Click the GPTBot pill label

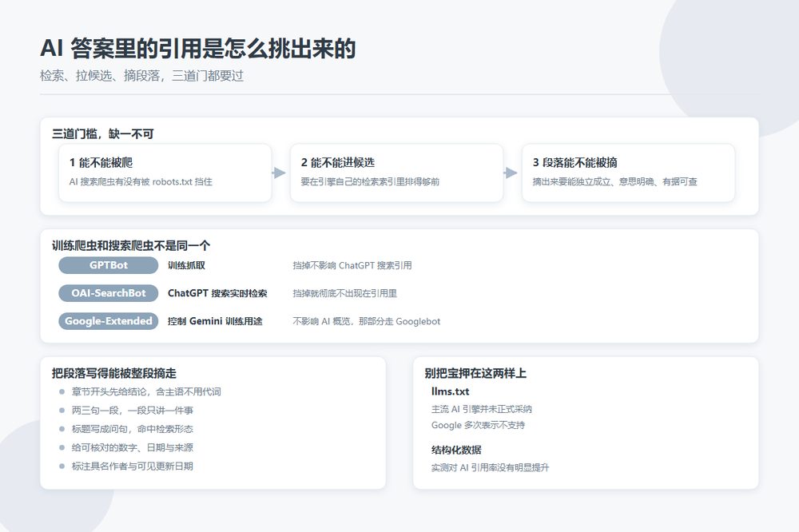tap(109, 265)
